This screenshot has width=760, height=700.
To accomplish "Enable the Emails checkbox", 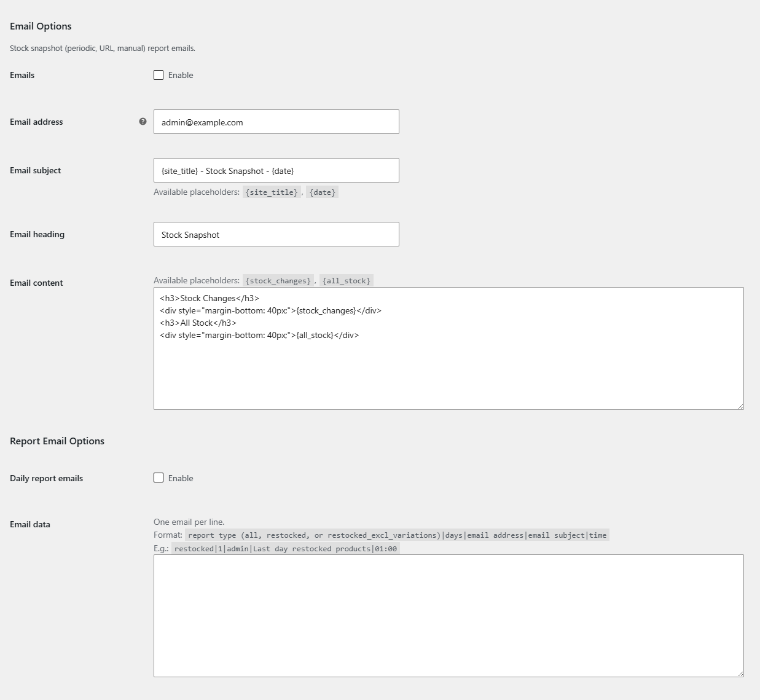I will point(159,75).
